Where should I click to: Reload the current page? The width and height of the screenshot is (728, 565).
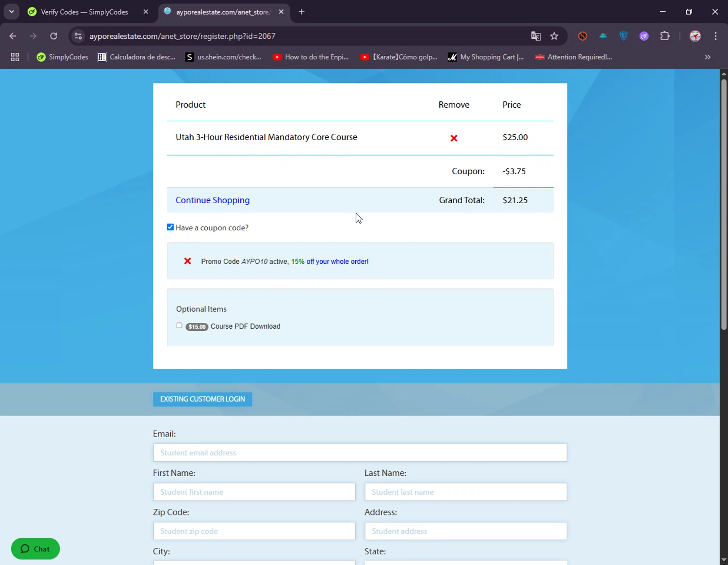54,36
